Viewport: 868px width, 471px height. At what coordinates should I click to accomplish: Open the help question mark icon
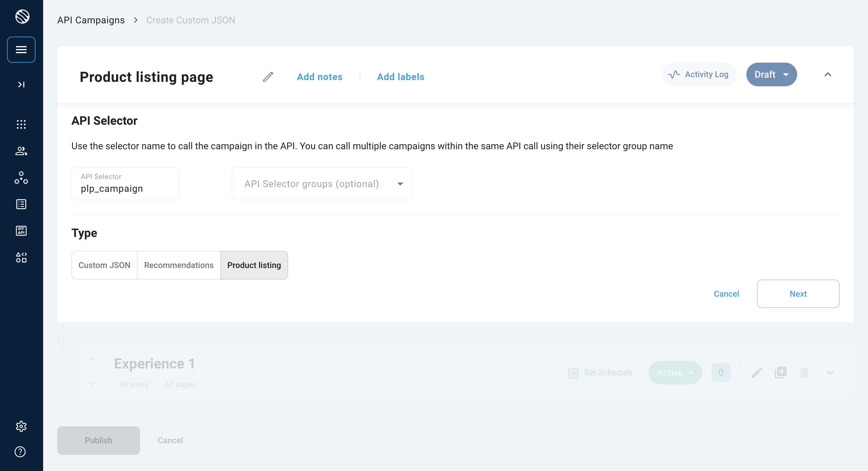20,451
